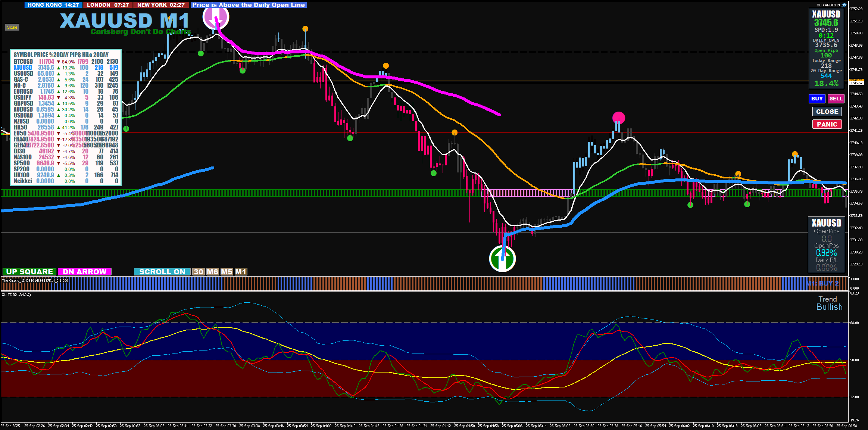Click the graduation cap icon beside XU XARDFX19
The height and width of the screenshot is (430, 868).
click(x=844, y=5)
